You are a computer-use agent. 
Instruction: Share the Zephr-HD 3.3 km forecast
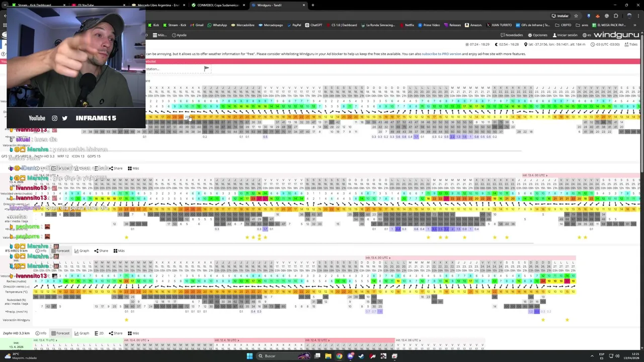[115, 333]
